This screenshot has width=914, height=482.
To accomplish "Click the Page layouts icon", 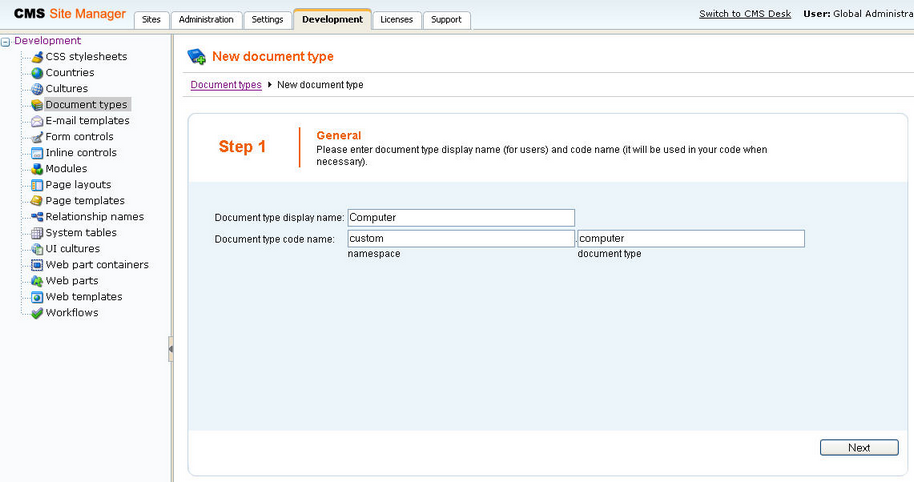I will point(37,185).
